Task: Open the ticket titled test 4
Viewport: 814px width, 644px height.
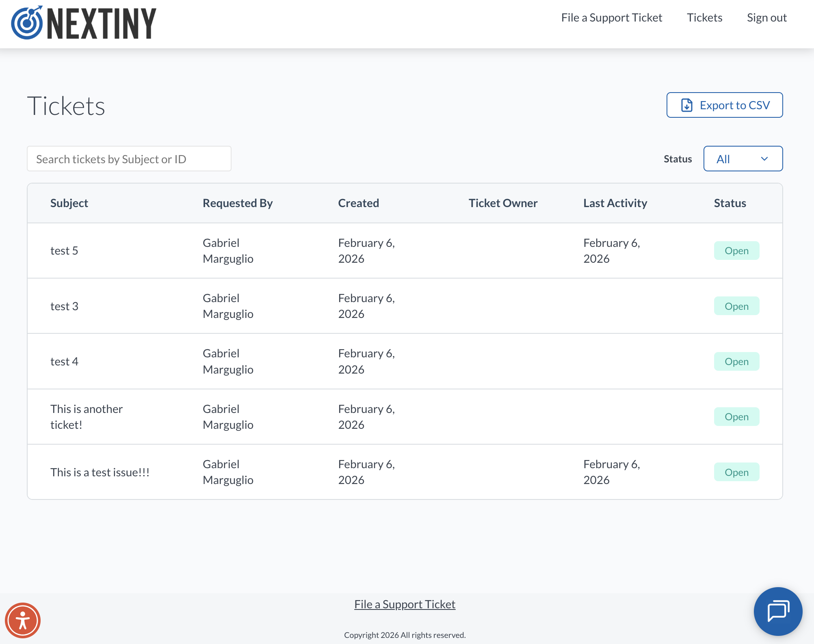Action: [65, 361]
